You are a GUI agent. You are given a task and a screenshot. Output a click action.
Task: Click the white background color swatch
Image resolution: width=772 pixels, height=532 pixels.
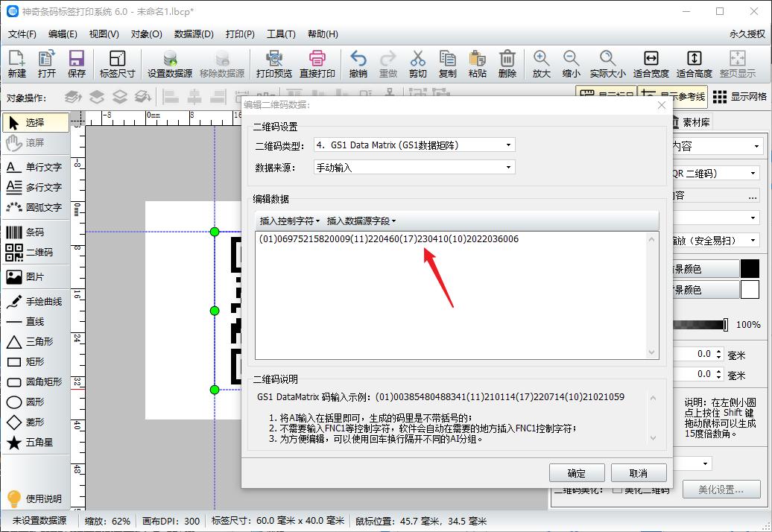(750, 290)
